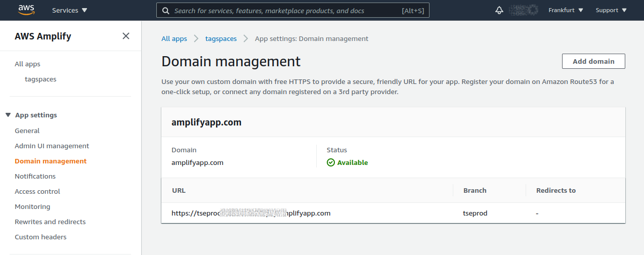Click the URL column header

(x=179, y=190)
